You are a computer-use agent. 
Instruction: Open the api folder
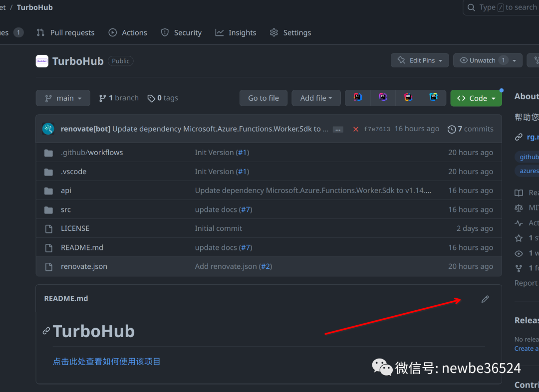point(66,191)
